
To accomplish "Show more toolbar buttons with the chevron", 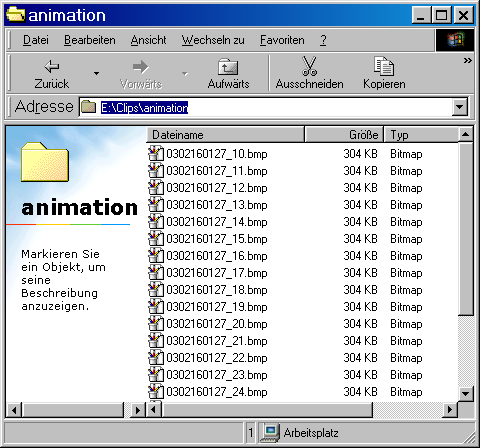I will [467, 61].
